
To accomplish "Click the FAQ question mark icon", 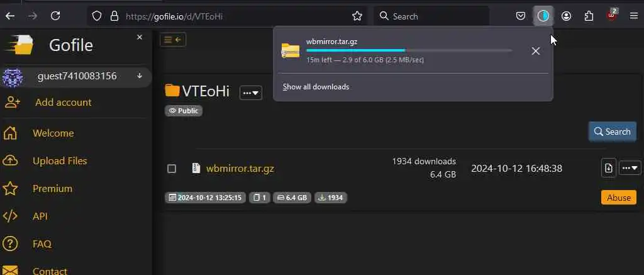I will point(10,244).
